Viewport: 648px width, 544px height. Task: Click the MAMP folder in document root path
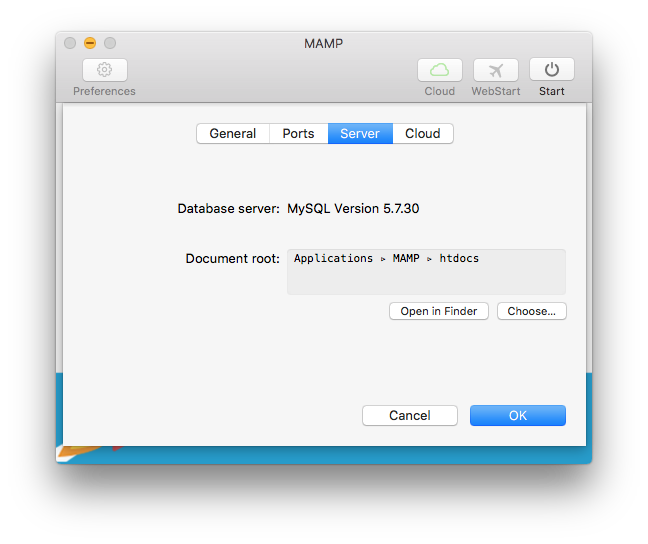click(406, 258)
